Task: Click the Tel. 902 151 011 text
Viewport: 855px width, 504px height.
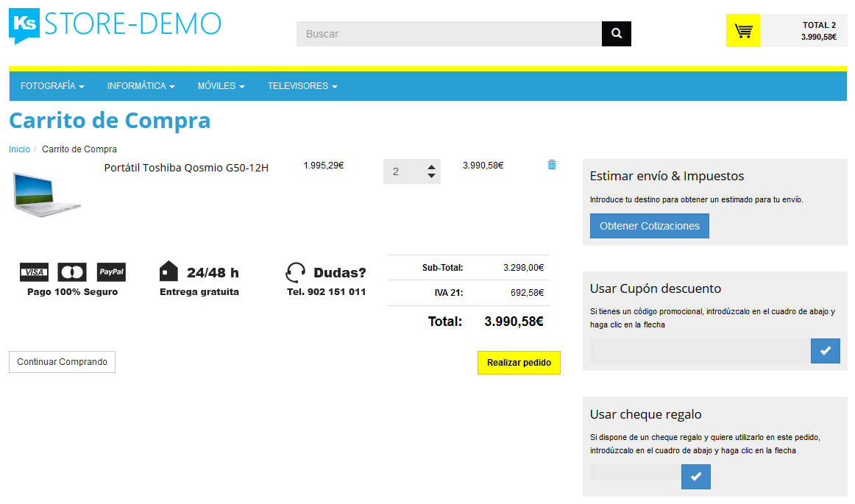Action: point(327,292)
